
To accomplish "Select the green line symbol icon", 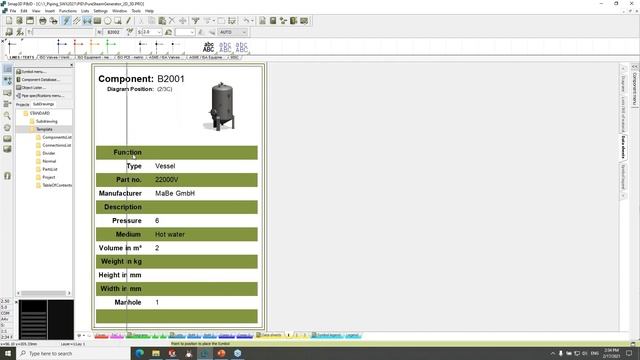I will [x=110, y=47].
